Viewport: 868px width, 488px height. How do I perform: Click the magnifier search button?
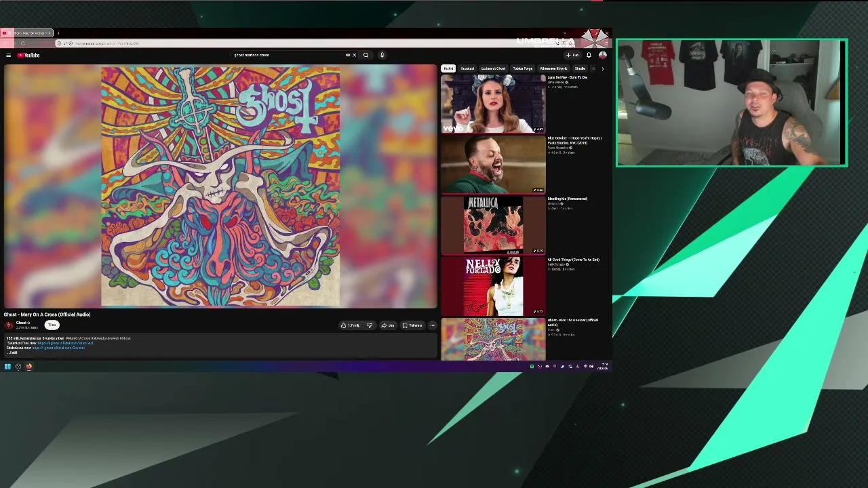click(366, 56)
